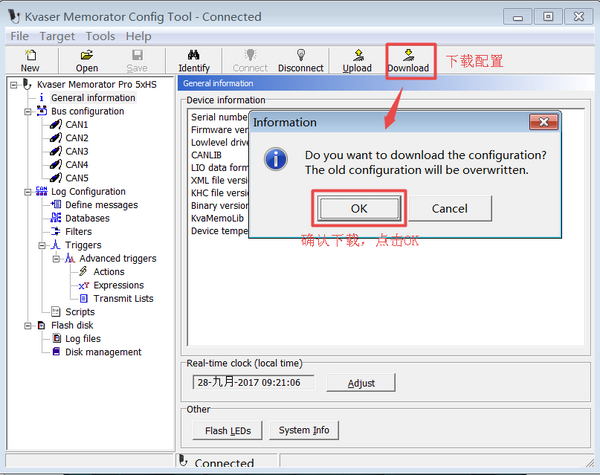Viewport: 600px width, 475px height.
Task: Open the Target menu
Action: (x=57, y=36)
